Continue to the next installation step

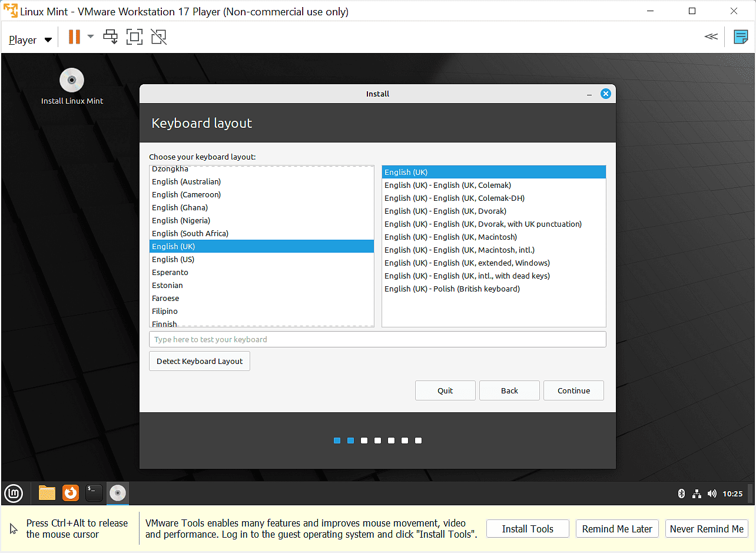coord(573,390)
